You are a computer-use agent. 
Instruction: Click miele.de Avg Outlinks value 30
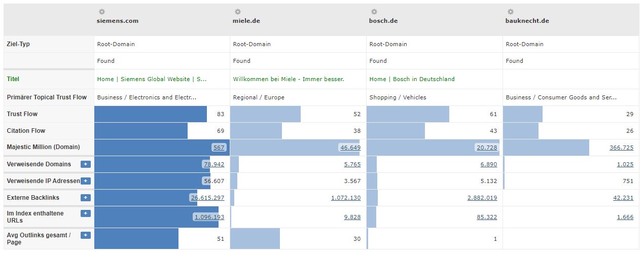(x=357, y=239)
